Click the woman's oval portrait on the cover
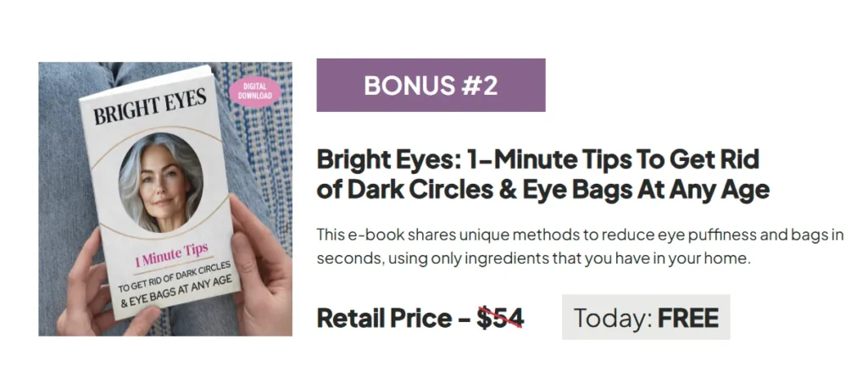The width and height of the screenshot is (868, 389). (160, 182)
